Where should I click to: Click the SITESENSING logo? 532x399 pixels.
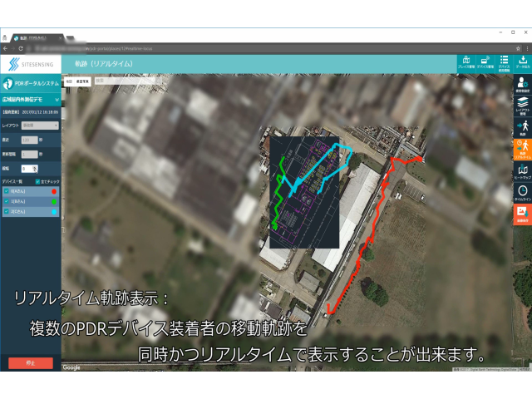click(x=31, y=64)
